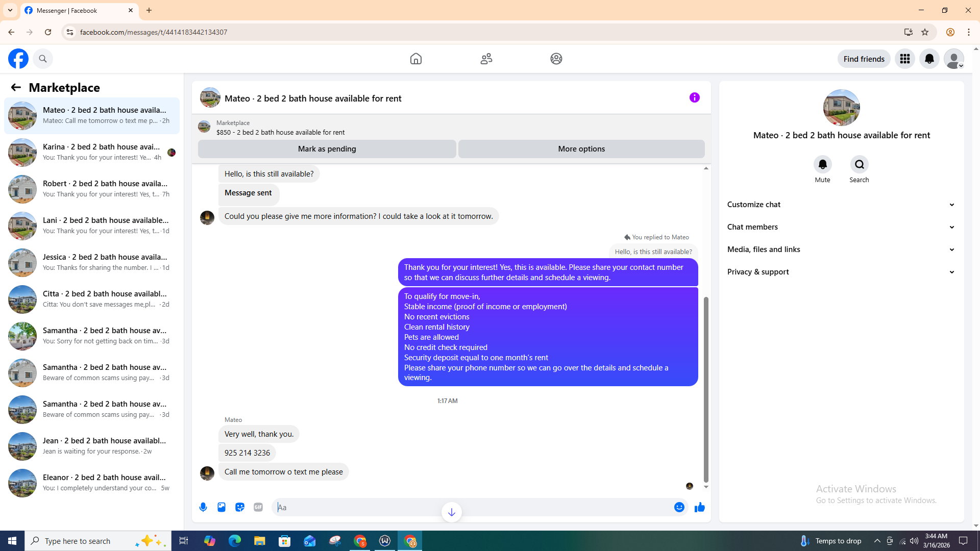Image resolution: width=980 pixels, height=551 pixels.
Task: Attach a photo using the image icon
Action: [x=222, y=507]
